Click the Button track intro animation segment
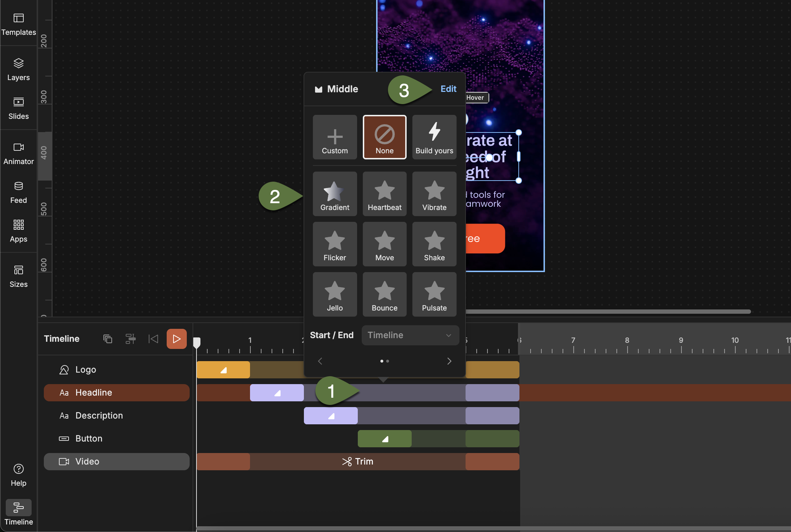 pyautogui.click(x=385, y=439)
